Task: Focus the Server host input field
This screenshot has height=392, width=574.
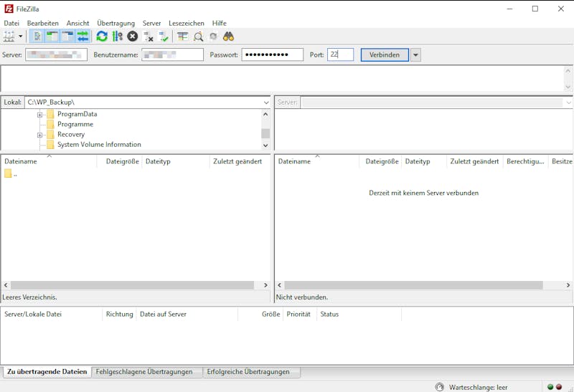Action: point(57,54)
